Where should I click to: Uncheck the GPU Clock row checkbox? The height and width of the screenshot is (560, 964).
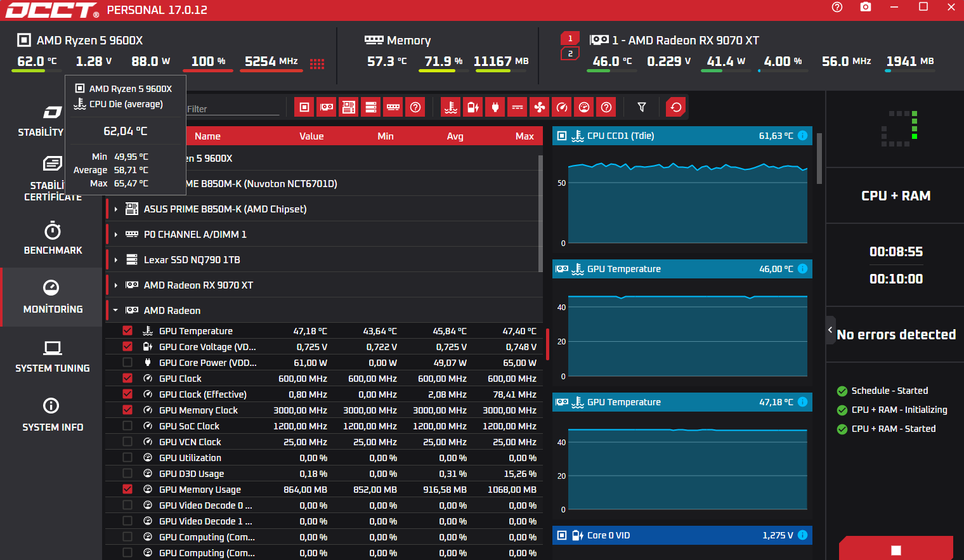[x=127, y=378]
